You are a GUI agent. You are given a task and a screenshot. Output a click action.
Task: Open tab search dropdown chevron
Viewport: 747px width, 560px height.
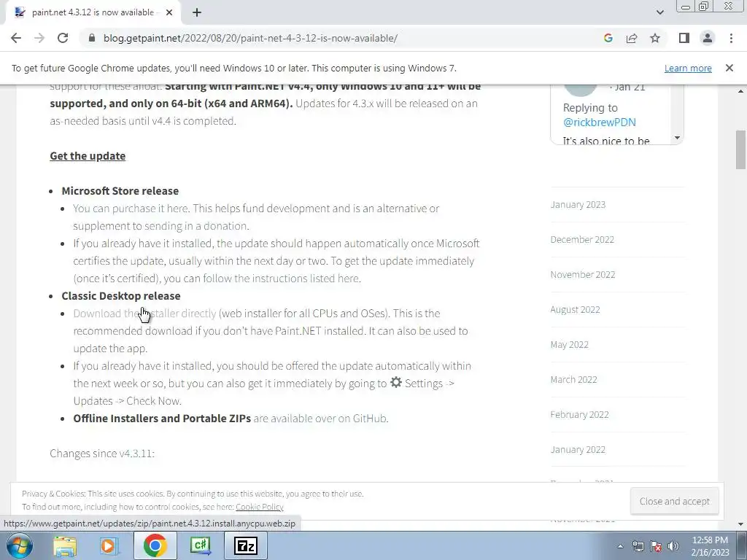pos(659,12)
